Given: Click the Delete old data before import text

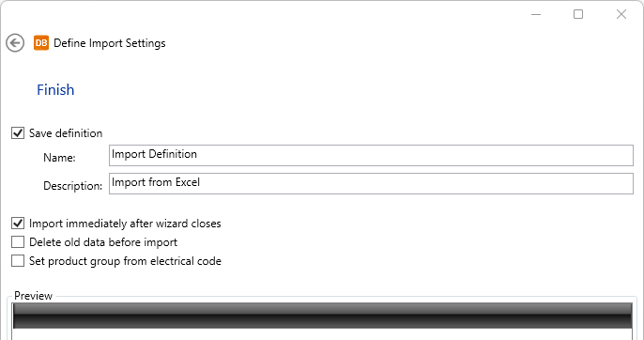Looking at the screenshot, I should coord(103,242).
